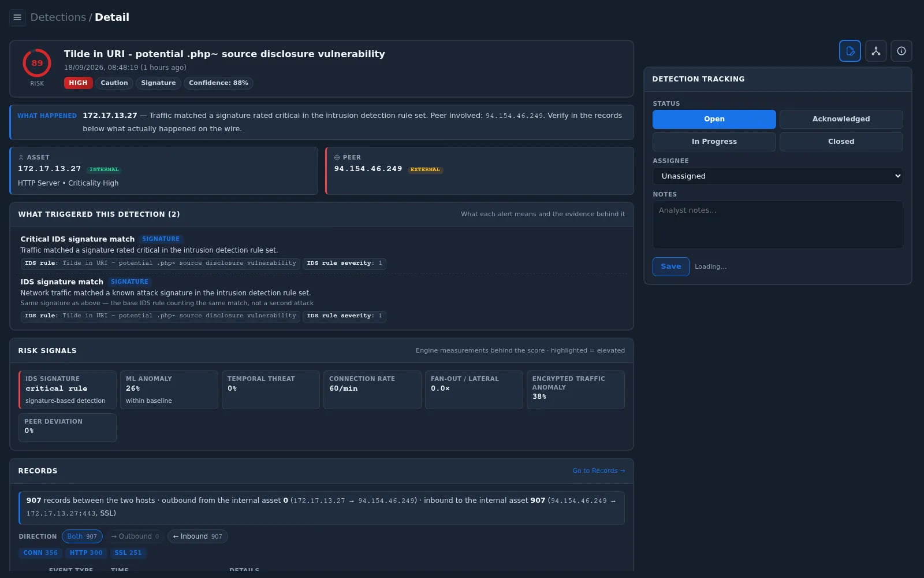Image resolution: width=924 pixels, height=578 pixels.
Task: Select the CONN 356 record tab
Action: tap(40, 553)
